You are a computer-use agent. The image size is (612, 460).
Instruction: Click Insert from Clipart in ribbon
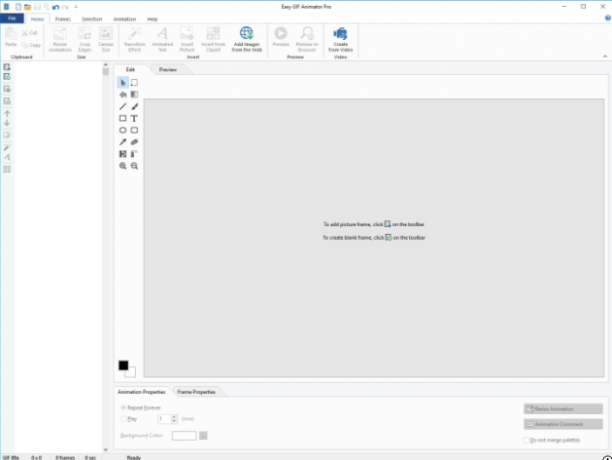pos(213,39)
